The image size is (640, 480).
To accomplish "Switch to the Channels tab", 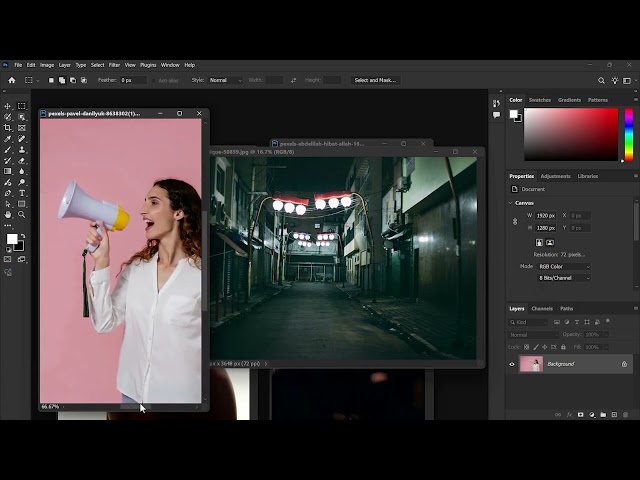I will 542,308.
